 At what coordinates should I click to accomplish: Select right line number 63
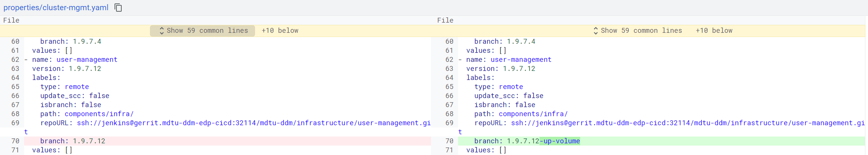[x=449, y=69]
